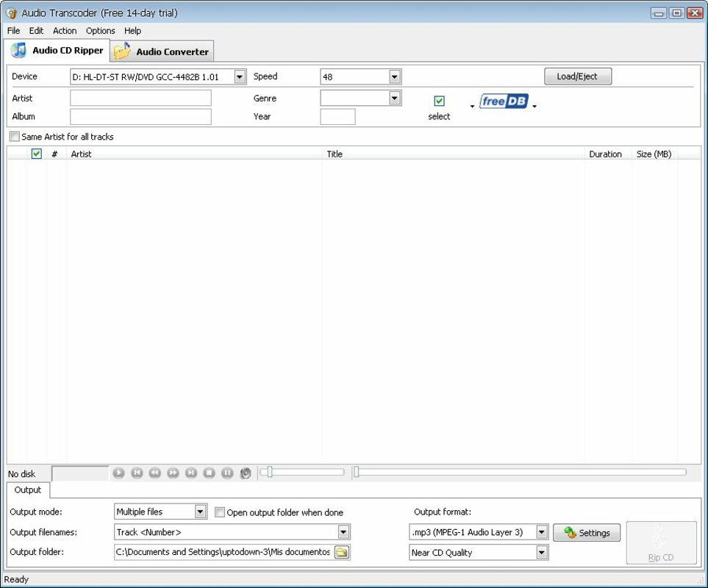Click the Album input field
Image resolution: width=708 pixels, height=588 pixels.
pos(140,116)
